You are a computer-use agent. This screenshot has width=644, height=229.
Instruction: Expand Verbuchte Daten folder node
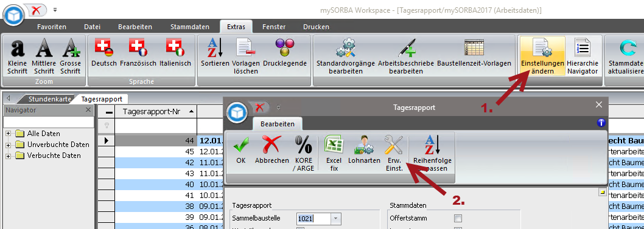click(8, 156)
